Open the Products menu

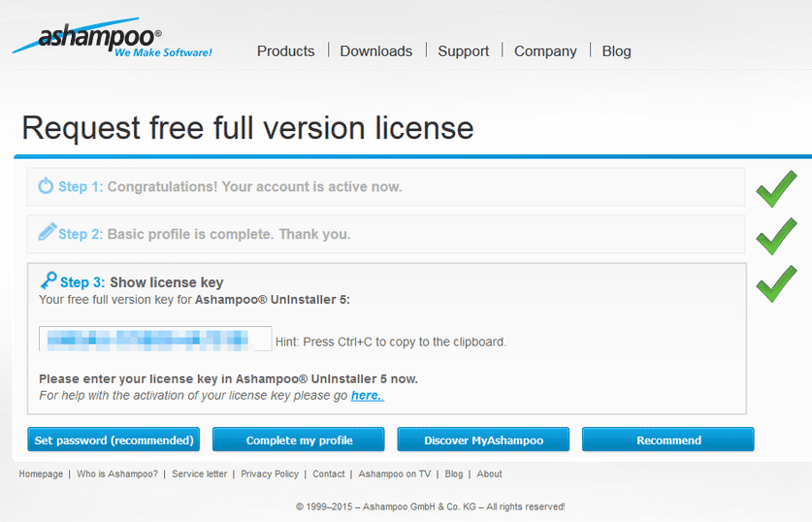coord(286,51)
